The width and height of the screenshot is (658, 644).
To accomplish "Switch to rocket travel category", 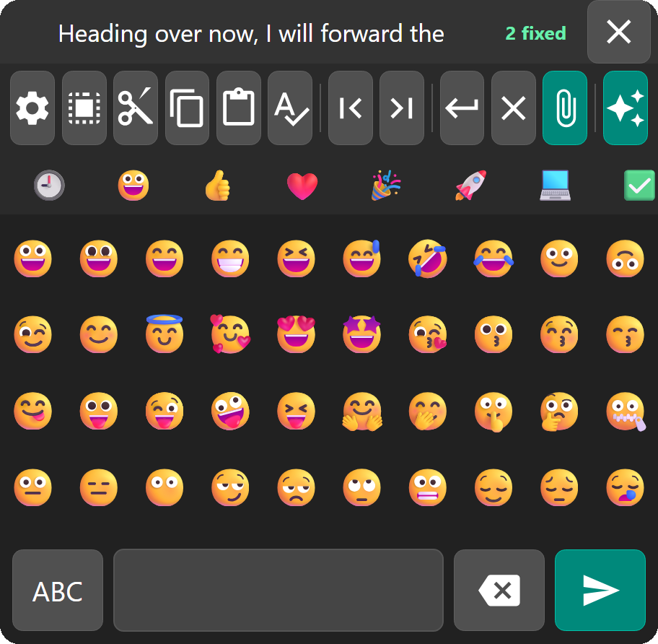I will (x=471, y=185).
